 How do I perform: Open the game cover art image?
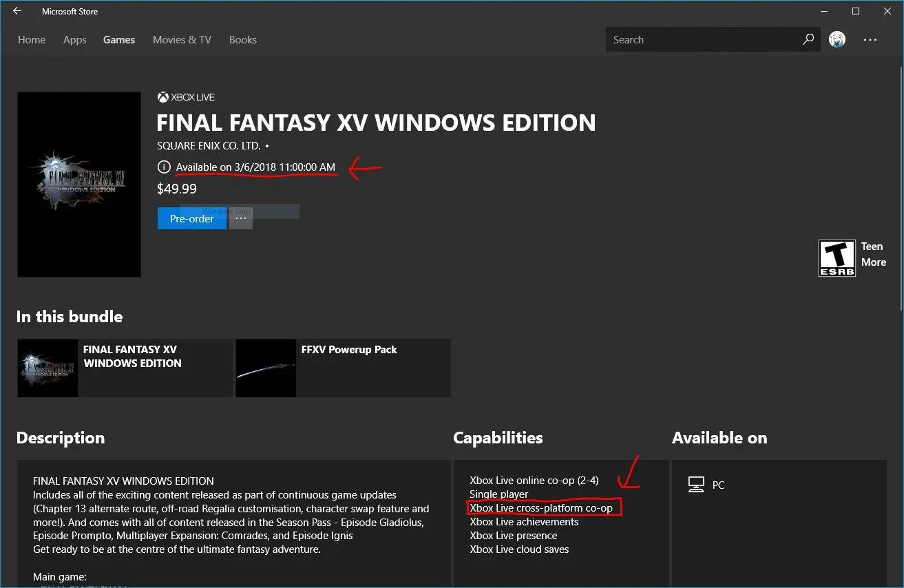pos(79,185)
